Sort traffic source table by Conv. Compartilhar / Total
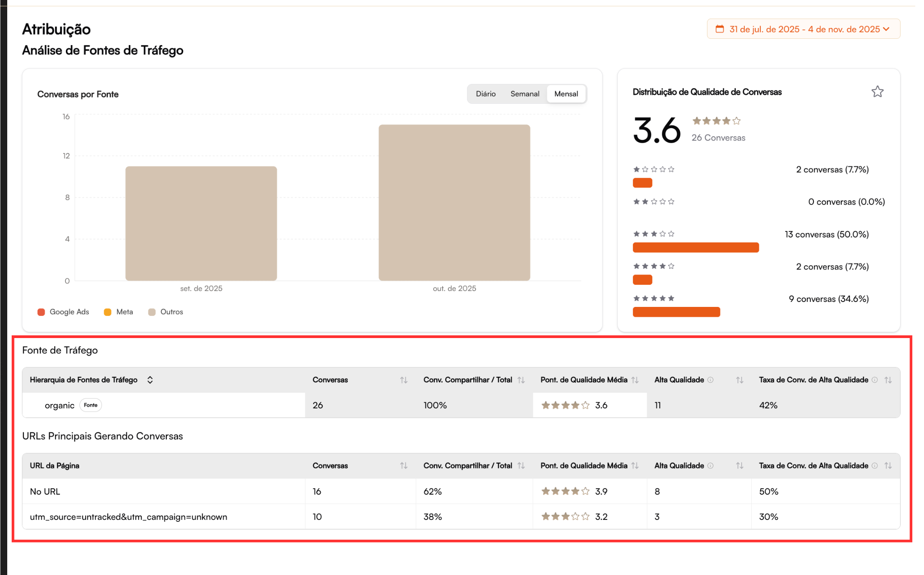The height and width of the screenshot is (575, 924). 521,380
